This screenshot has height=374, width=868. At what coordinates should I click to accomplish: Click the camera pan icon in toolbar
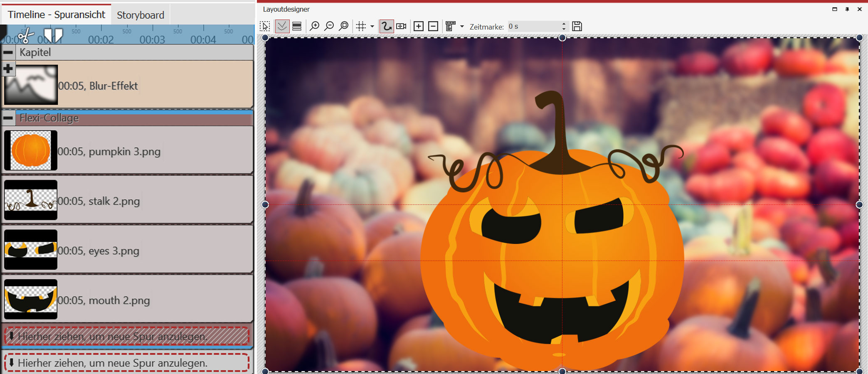401,26
